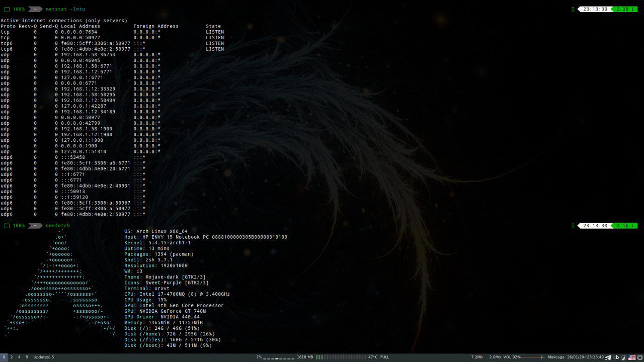644x362 pixels.
Task: Click the battery icon in the netstat prompt
Action: tap(6, 9)
